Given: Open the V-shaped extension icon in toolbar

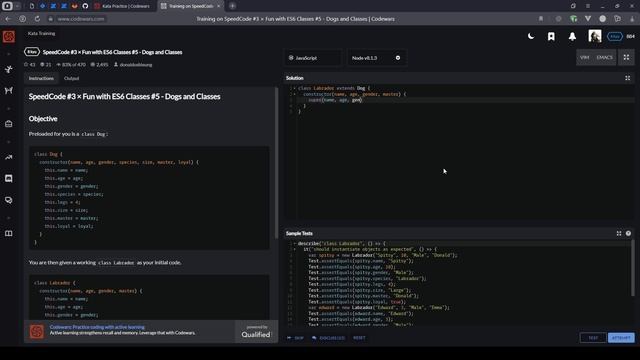Looking at the screenshot, I should point(588,19).
